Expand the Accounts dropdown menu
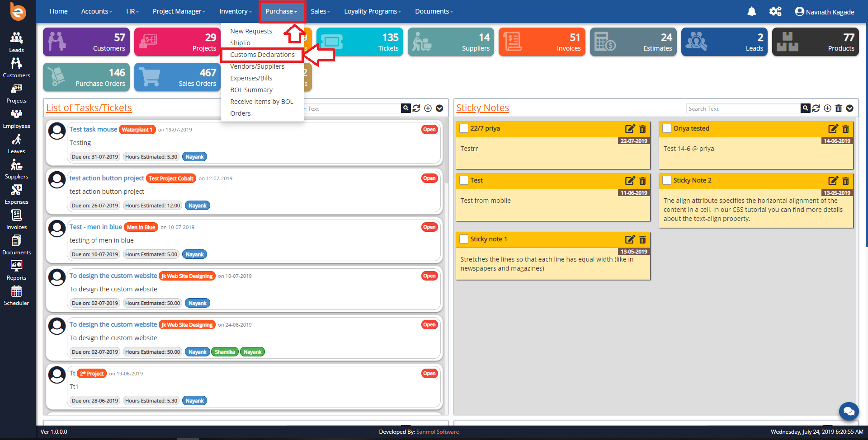This screenshot has width=868, height=440. [96, 11]
